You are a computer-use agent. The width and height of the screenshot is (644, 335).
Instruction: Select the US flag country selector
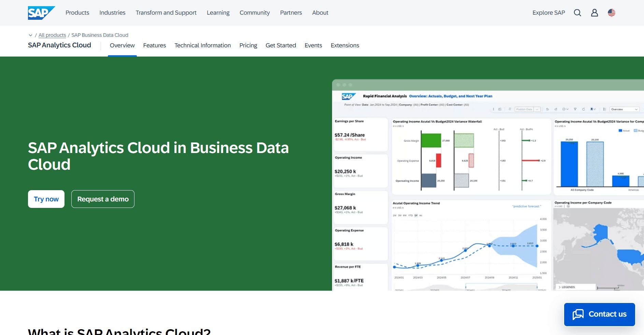611,13
